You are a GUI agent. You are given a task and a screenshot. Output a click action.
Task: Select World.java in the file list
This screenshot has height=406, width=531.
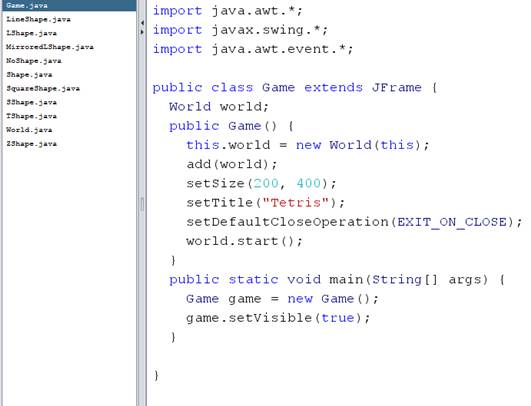click(x=29, y=130)
